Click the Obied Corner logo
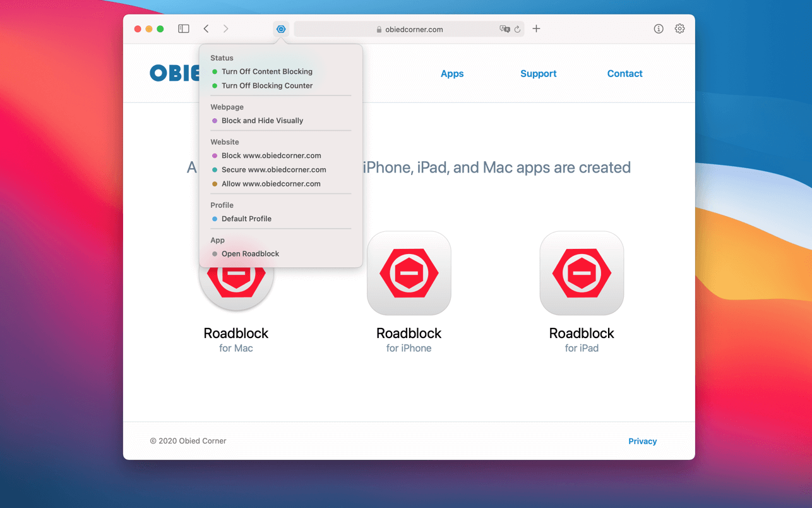Image resolution: width=812 pixels, height=508 pixels. click(175, 73)
